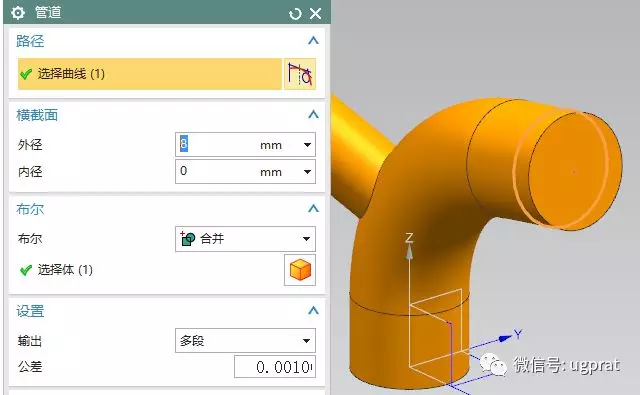Reset the 管道 dialog

tap(295, 14)
